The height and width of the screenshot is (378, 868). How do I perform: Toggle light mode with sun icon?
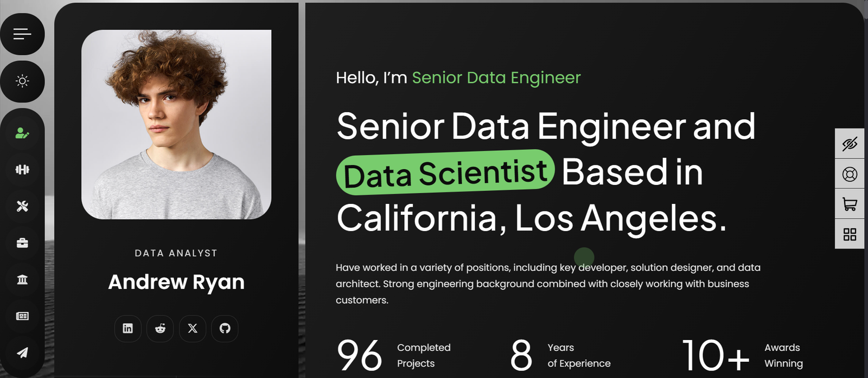[22, 81]
